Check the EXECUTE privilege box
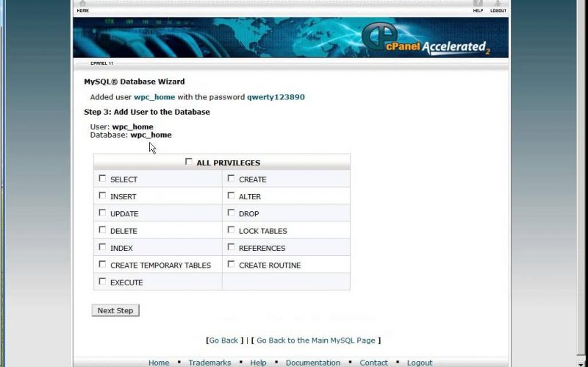 pos(102,281)
